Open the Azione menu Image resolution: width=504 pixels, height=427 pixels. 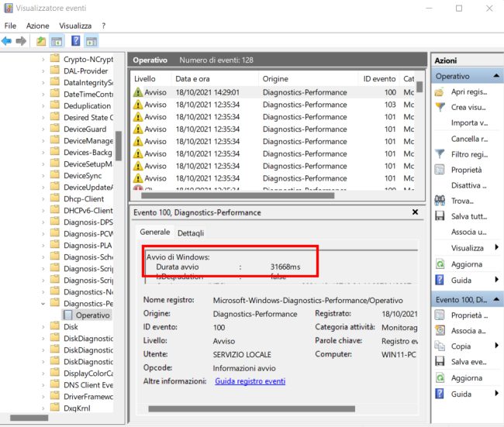point(38,26)
